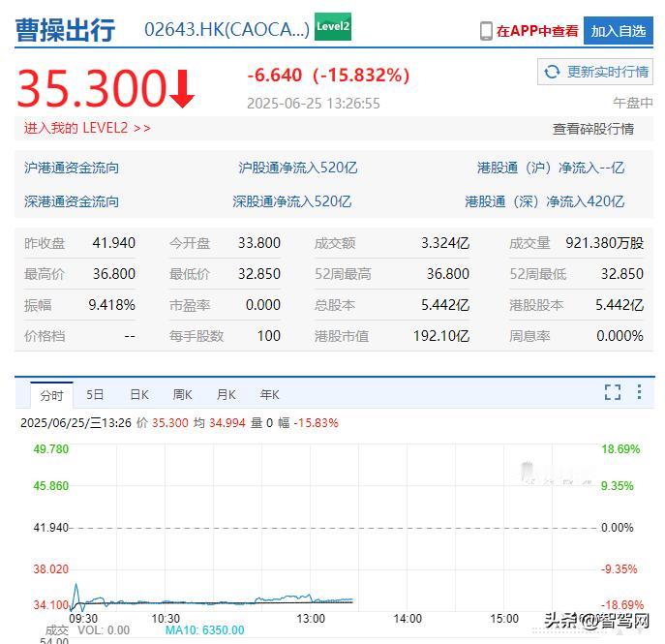
Task: Click the 周息率 value 0.000%
Action: click(620, 336)
